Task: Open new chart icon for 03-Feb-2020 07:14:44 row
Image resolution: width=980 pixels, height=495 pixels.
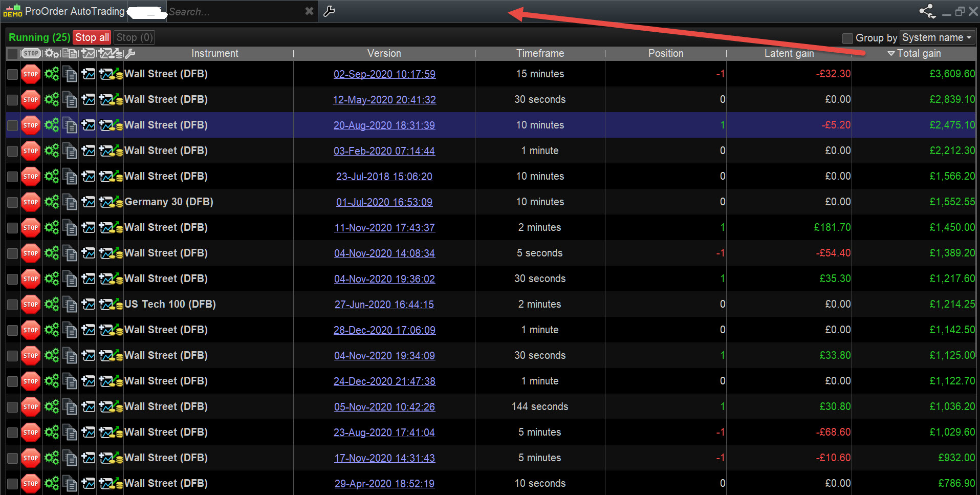Action: (89, 150)
